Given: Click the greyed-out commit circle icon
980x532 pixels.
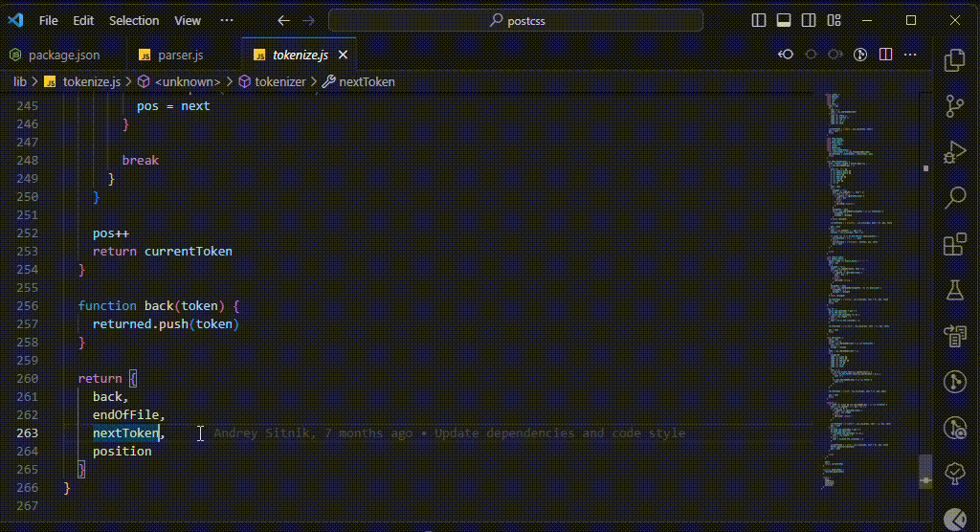Looking at the screenshot, I should (x=812, y=55).
